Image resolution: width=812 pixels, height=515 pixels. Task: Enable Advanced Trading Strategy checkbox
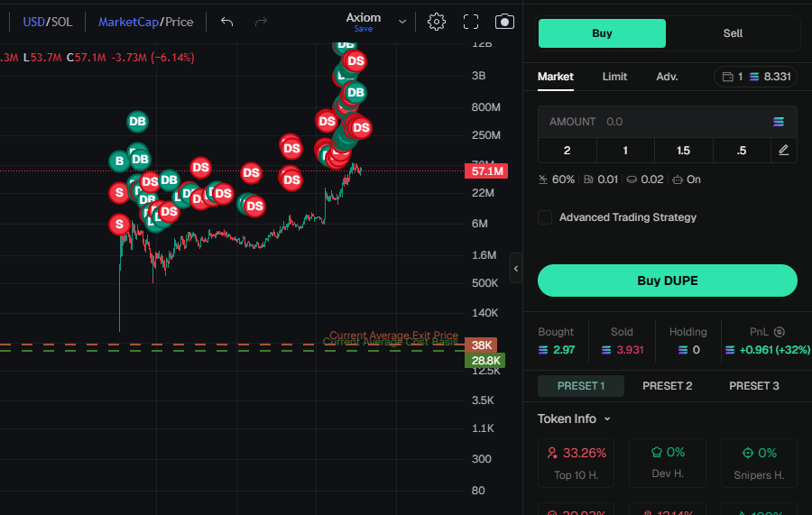coord(545,217)
